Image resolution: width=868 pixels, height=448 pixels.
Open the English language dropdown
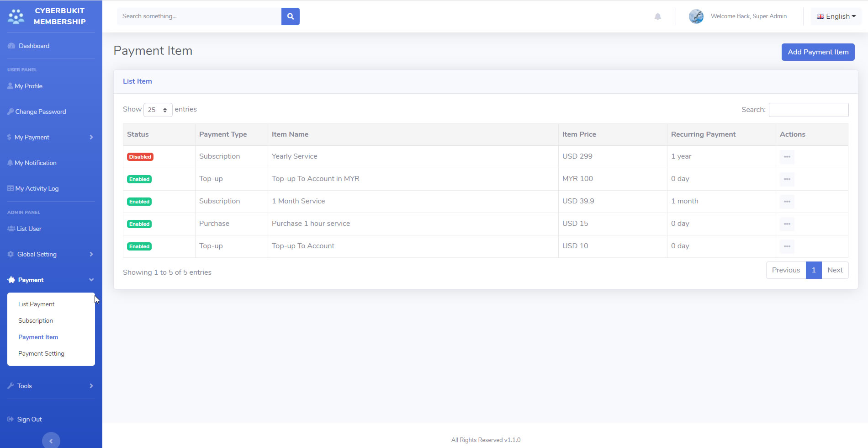point(836,16)
